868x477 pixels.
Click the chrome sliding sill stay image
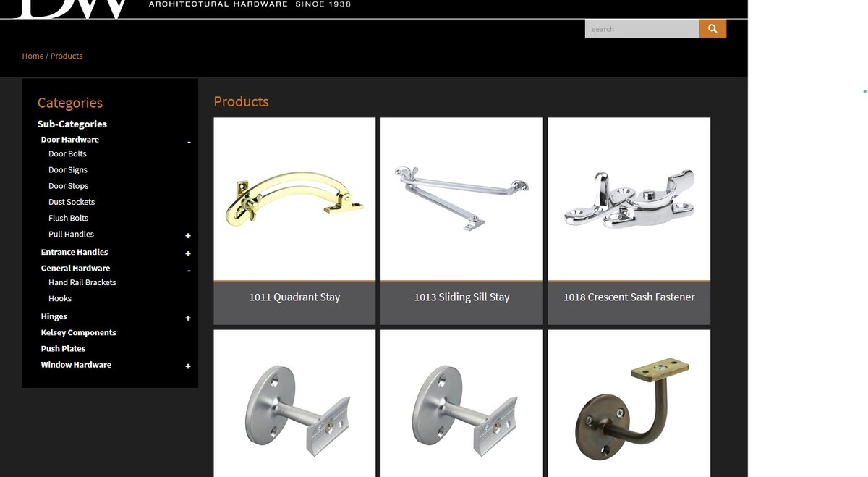tap(461, 198)
